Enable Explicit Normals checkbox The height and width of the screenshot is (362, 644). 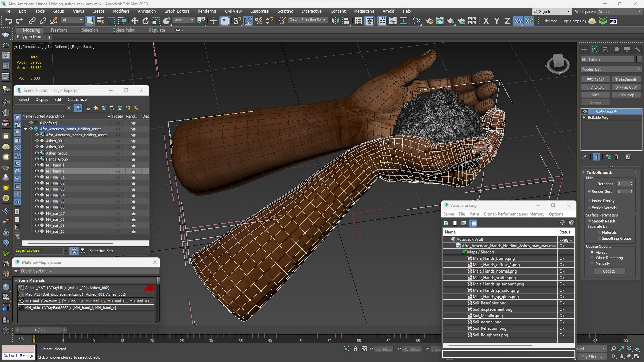click(x=589, y=208)
